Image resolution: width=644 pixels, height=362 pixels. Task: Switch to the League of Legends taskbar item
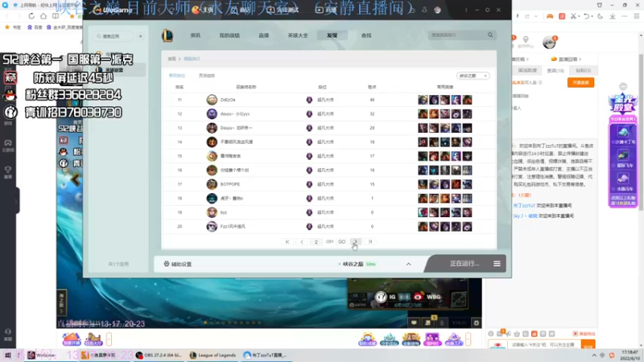pos(213,355)
